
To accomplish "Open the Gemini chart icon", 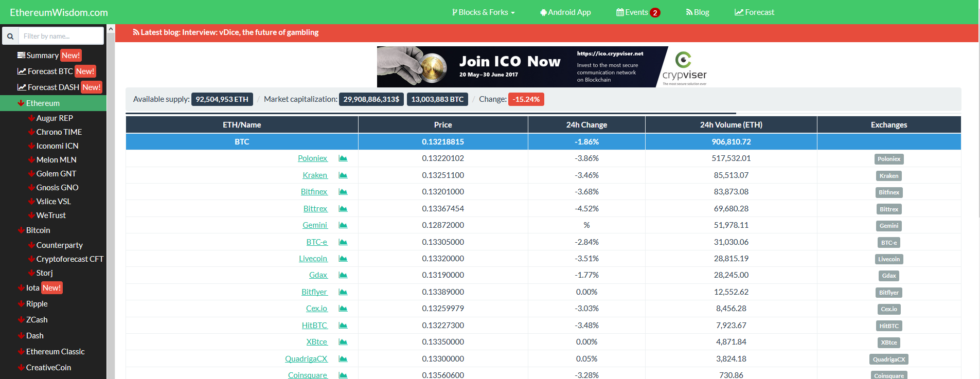I will tap(343, 225).
